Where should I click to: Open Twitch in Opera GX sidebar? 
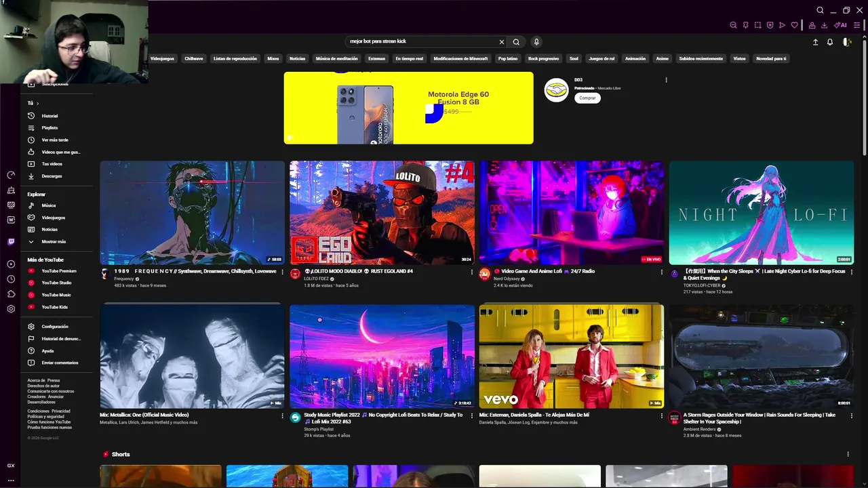click(x=11, y=241)
